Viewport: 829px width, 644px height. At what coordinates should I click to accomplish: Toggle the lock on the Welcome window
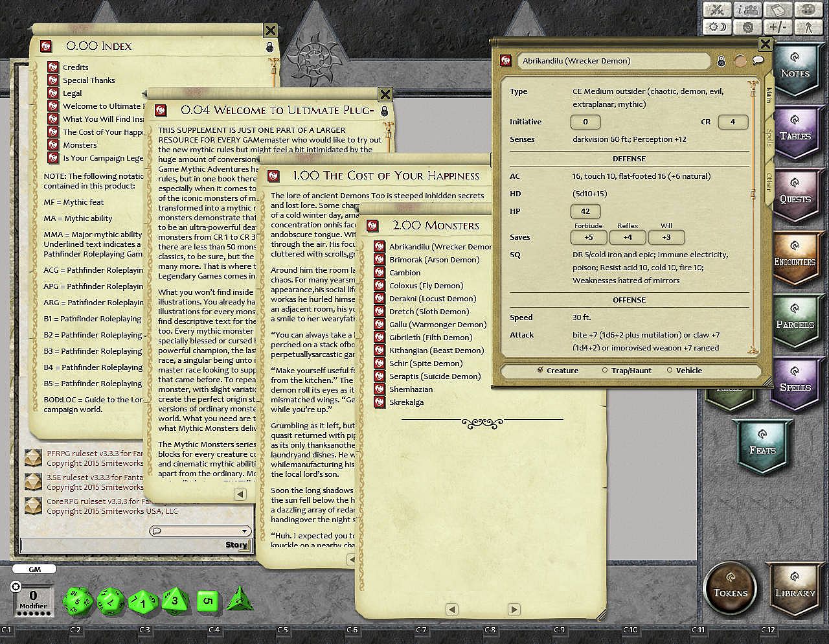point(385,111)
